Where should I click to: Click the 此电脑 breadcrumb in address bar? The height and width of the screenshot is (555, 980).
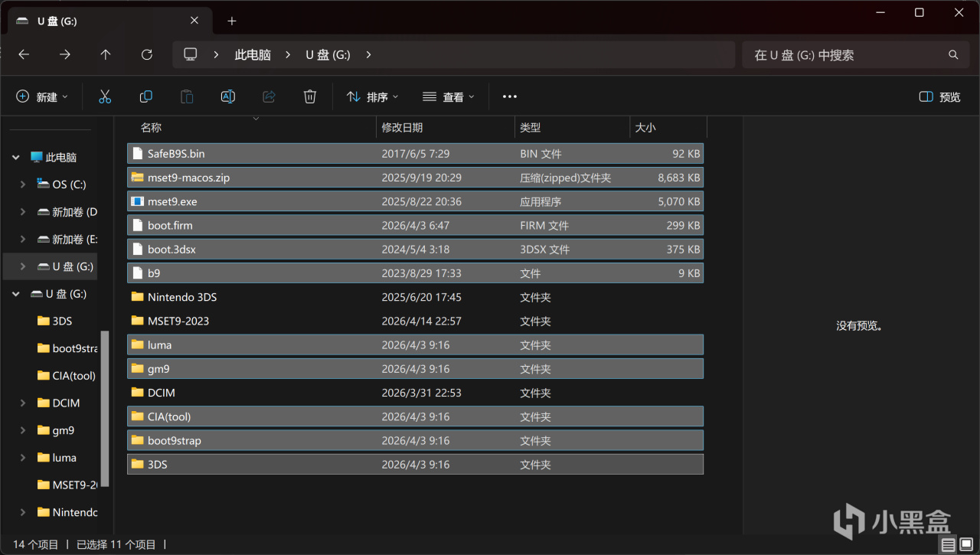[x=253, y=55]
